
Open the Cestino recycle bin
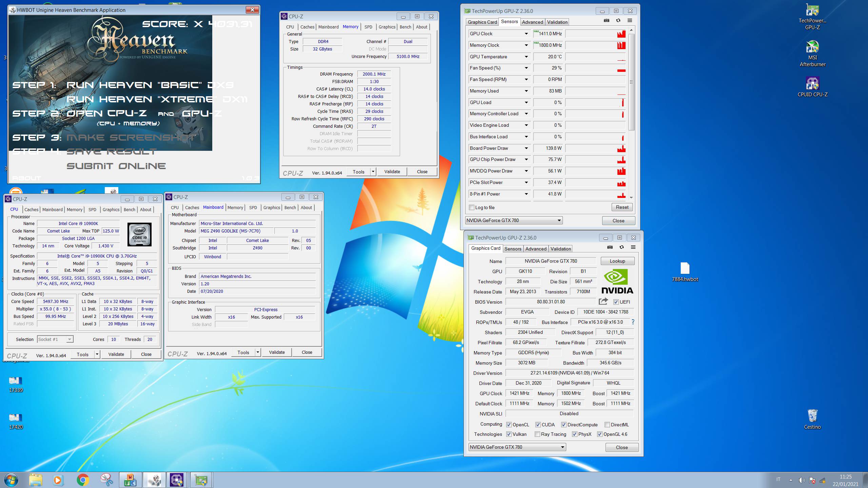pyautogui.click(x=812, y=419)
